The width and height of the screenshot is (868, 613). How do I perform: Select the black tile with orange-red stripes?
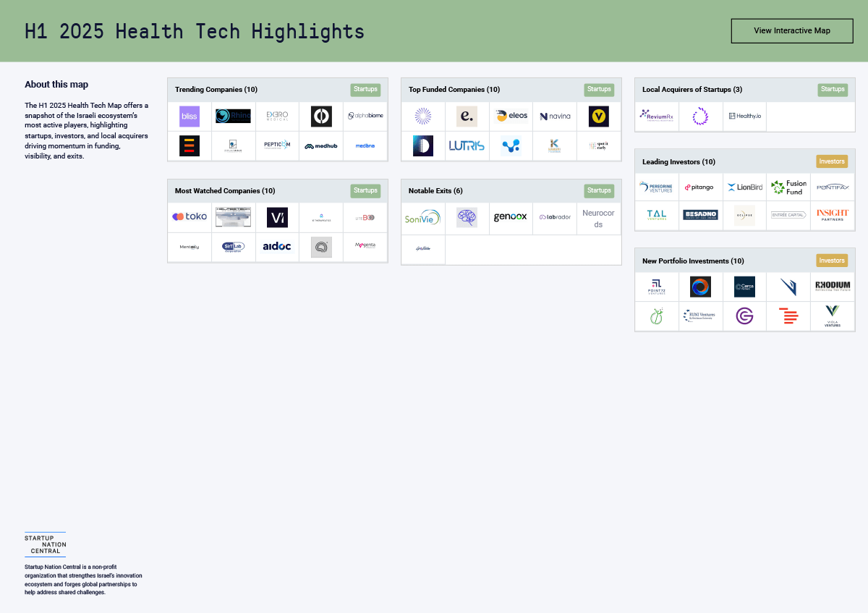coord(190,145)
